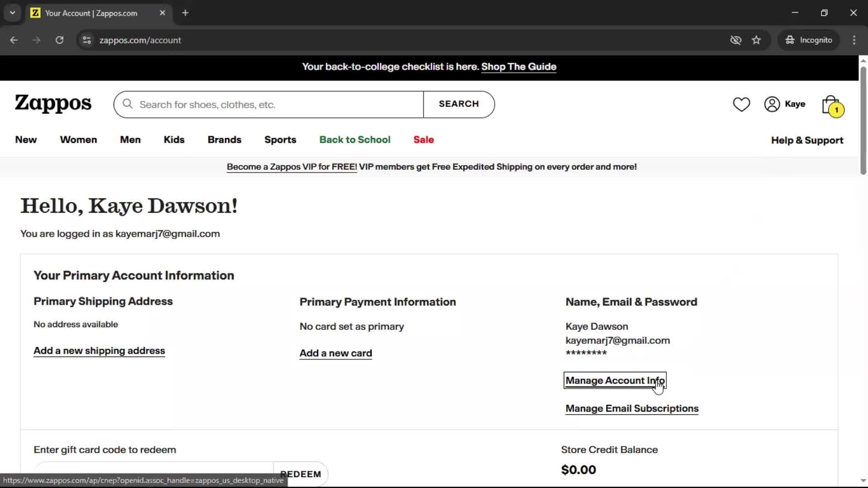Open Manage Email Subscriptions link

click(x=632, y=408)
